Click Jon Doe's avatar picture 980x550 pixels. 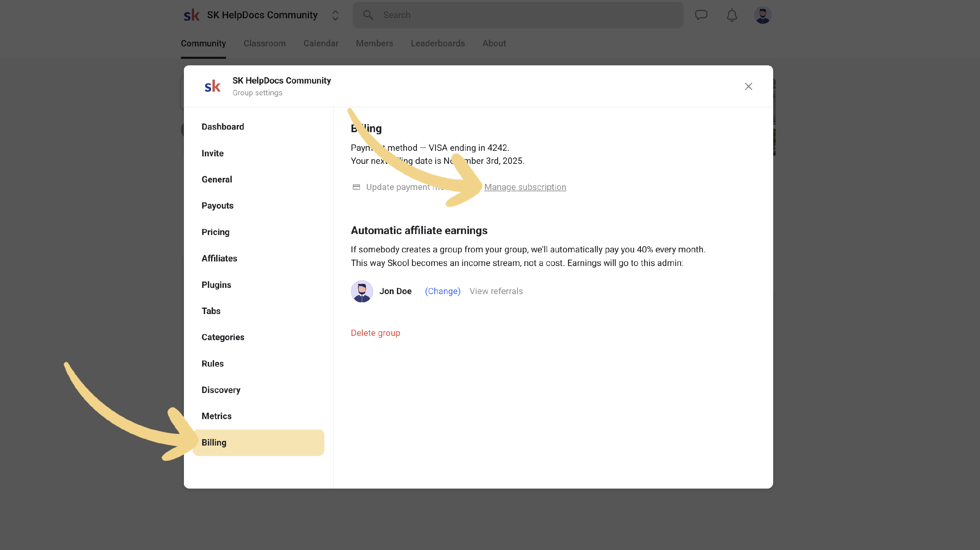tap(361, 291)
